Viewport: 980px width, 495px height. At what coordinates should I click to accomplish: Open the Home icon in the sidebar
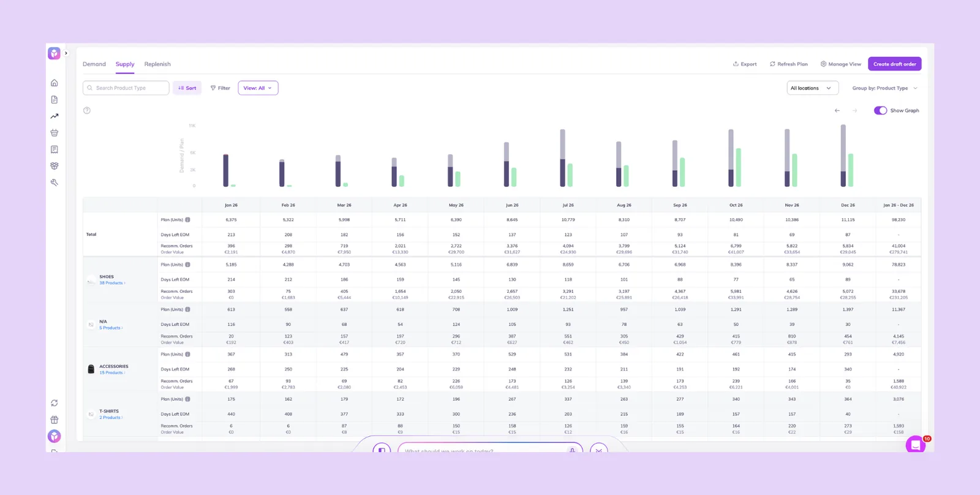pos(55,83)
